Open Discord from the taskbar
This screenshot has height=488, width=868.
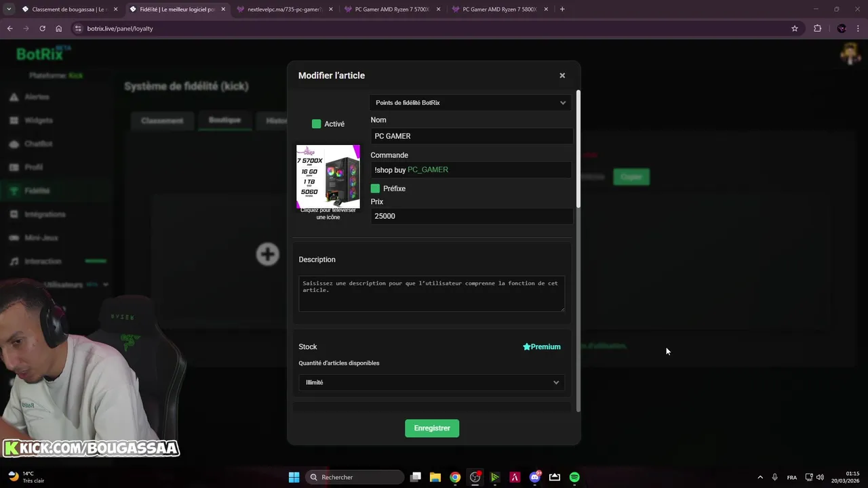[x=535, y=477]
